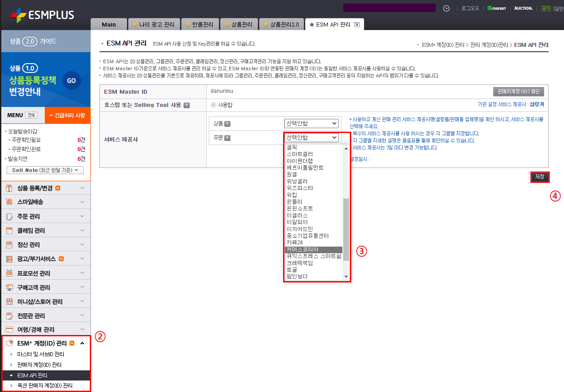564x392 pixels.
Task: Expand the 클레임 관리 menu chevron
Action: [x=82, y=231]
